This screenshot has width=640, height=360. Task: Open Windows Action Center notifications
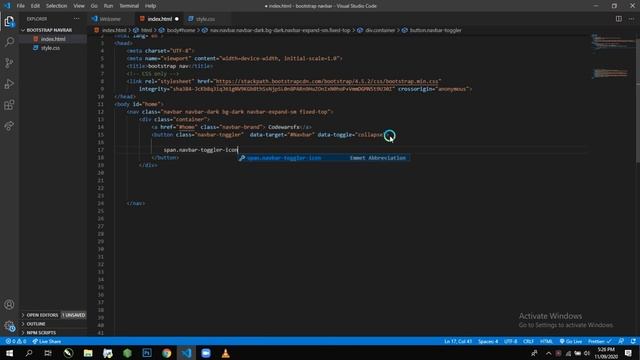[x=629, y=353]
